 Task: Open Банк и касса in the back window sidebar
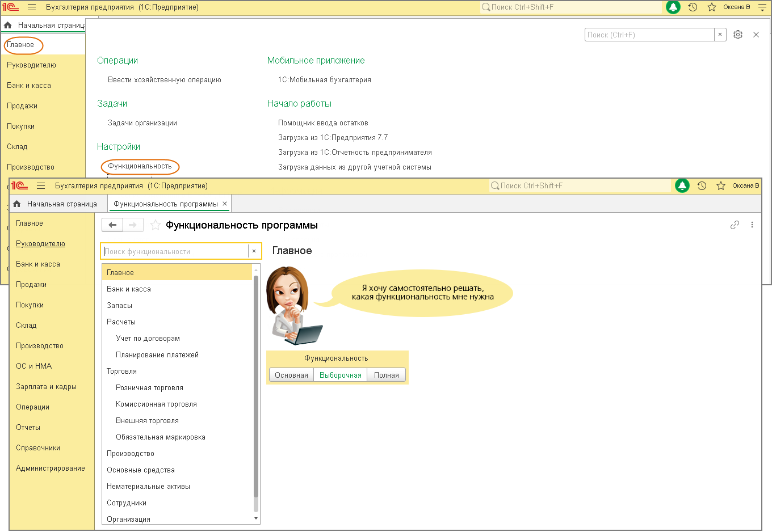point(29,86)
